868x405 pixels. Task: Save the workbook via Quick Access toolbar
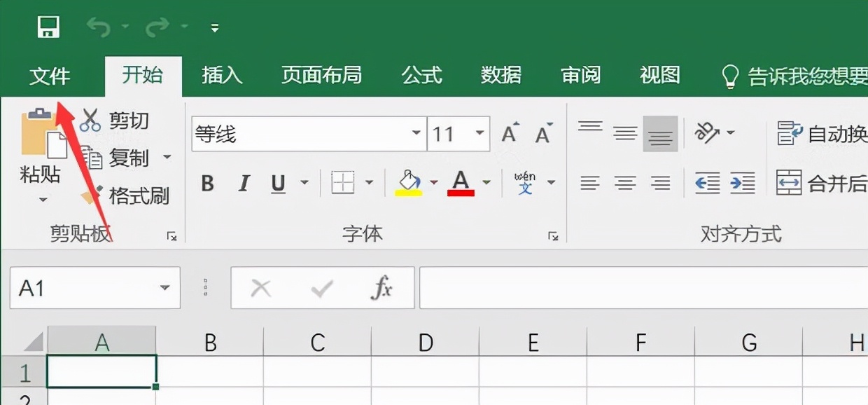[x=47, y=25]
